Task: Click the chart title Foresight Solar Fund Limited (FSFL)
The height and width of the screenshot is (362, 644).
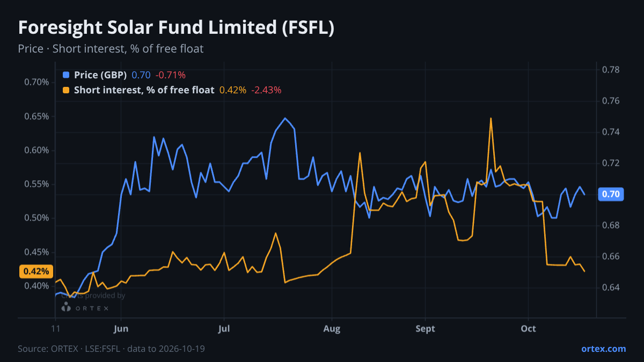Action: [176, 28]
